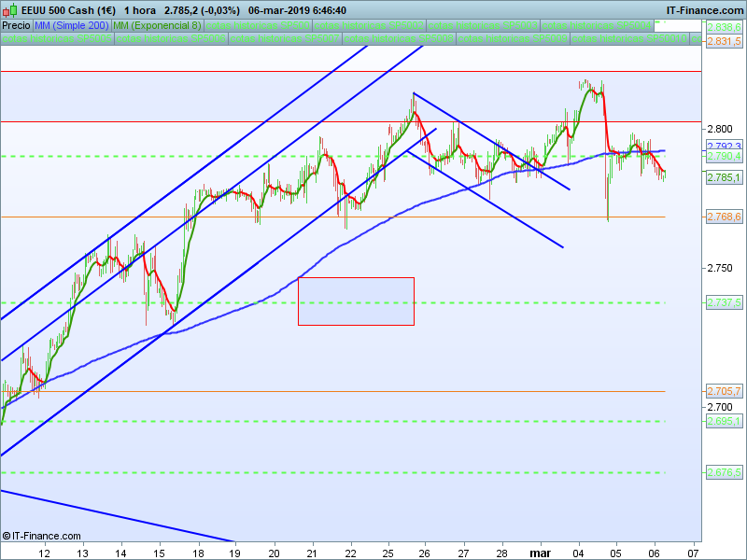747x560 pixels.
Task: Select the cotas historicas SP500 label
Action: pos(258,25)
